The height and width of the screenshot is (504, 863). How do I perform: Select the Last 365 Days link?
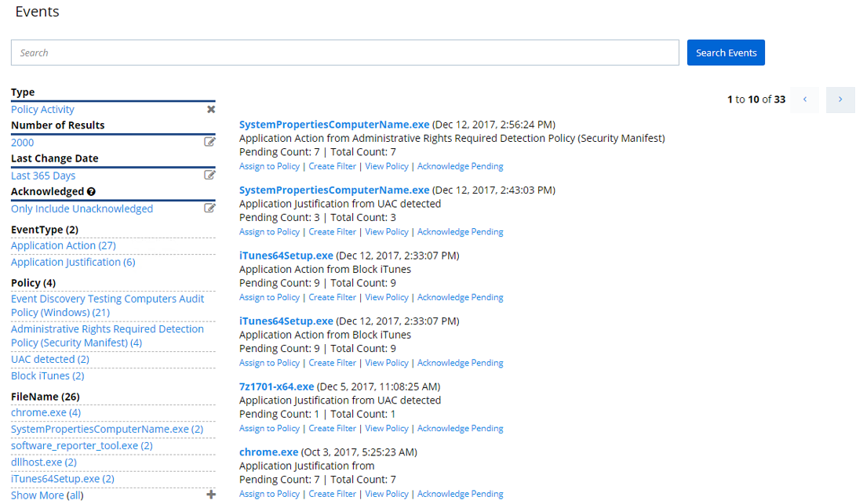pyautogui.click(x=43, y=176)
